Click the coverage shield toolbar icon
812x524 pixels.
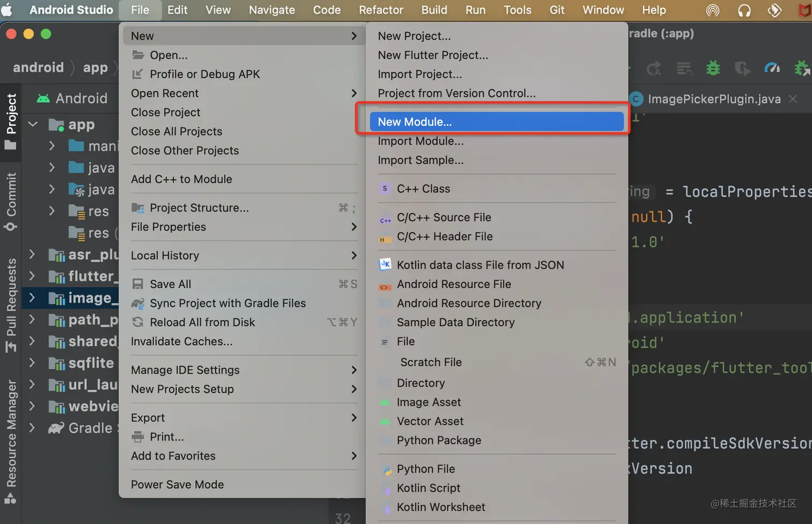click(x=742, y=68)
